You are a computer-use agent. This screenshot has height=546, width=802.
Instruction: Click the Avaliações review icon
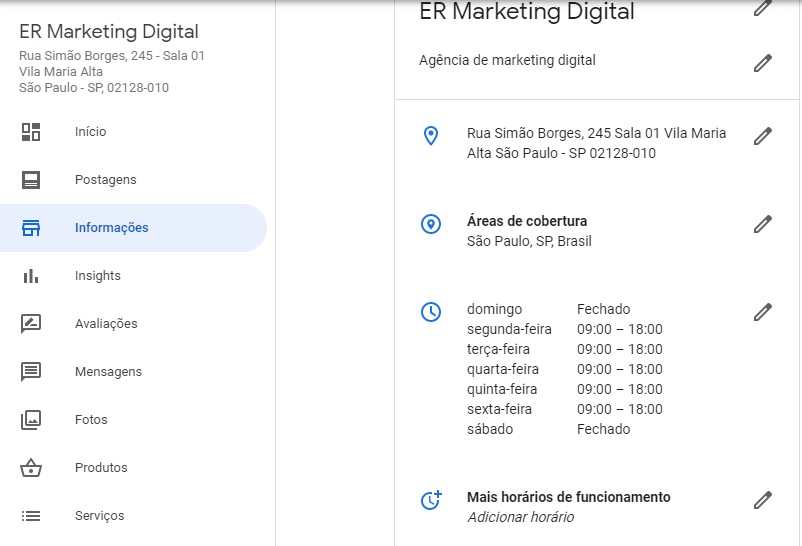[31, 324]
